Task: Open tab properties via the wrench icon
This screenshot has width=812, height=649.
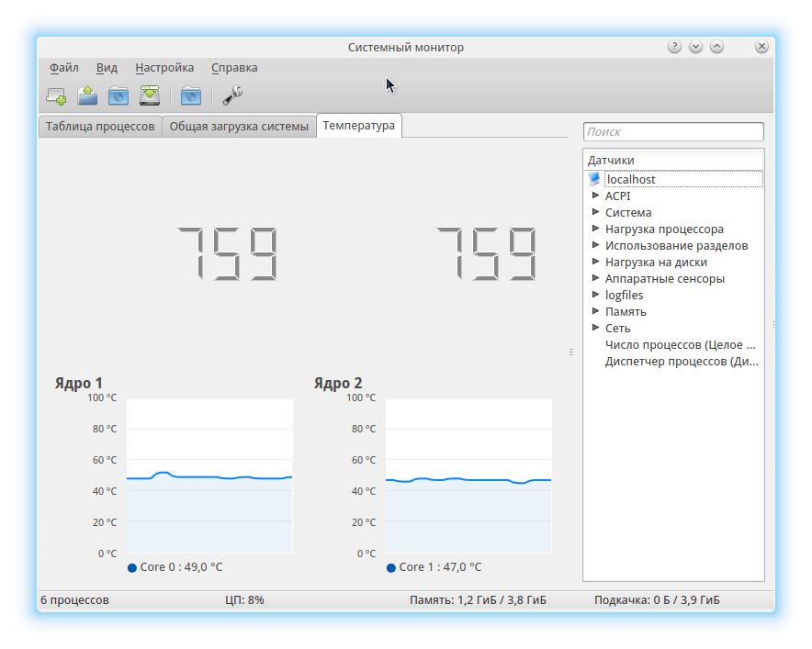Action: [232, 95]
